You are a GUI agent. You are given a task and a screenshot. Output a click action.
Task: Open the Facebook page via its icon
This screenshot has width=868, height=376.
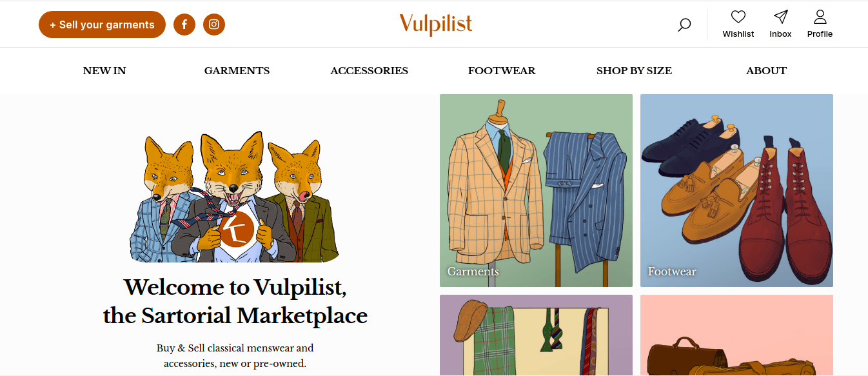click(x=184, y=24)
